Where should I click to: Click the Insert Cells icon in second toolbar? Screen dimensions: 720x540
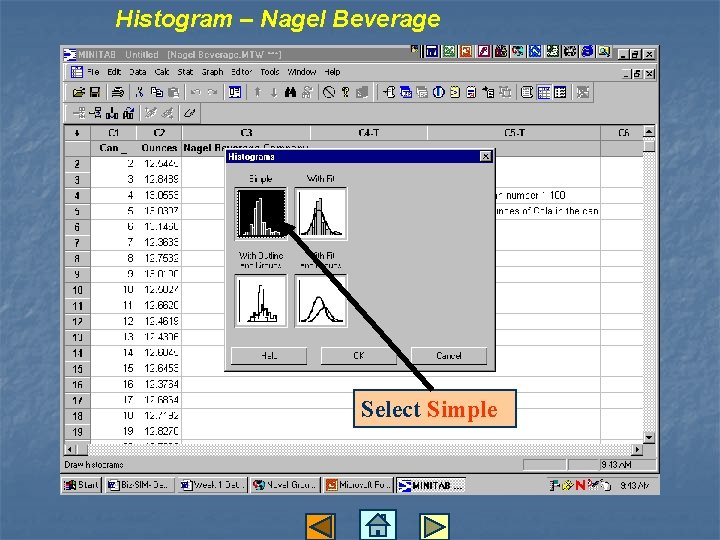pyautogui.click(x=79, y=112)
